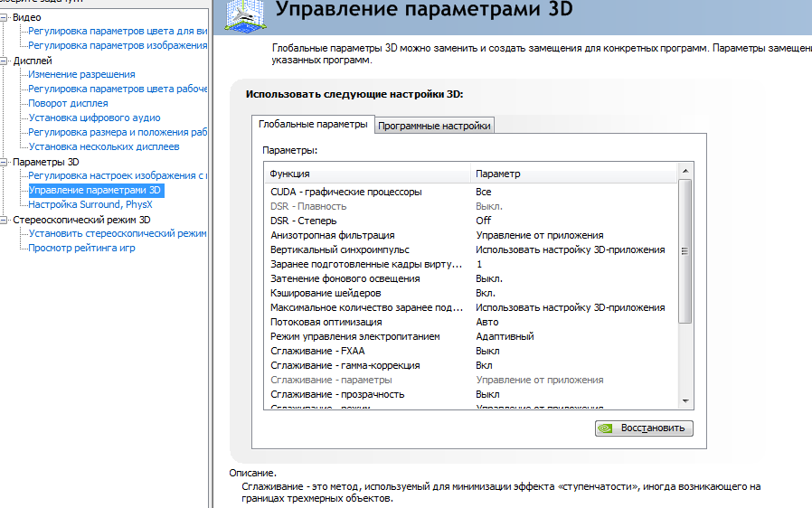The height and width of the screenshot is (508, 812).
Task: Select Анизотропная фильтрация row
Action: pos(471,236)
